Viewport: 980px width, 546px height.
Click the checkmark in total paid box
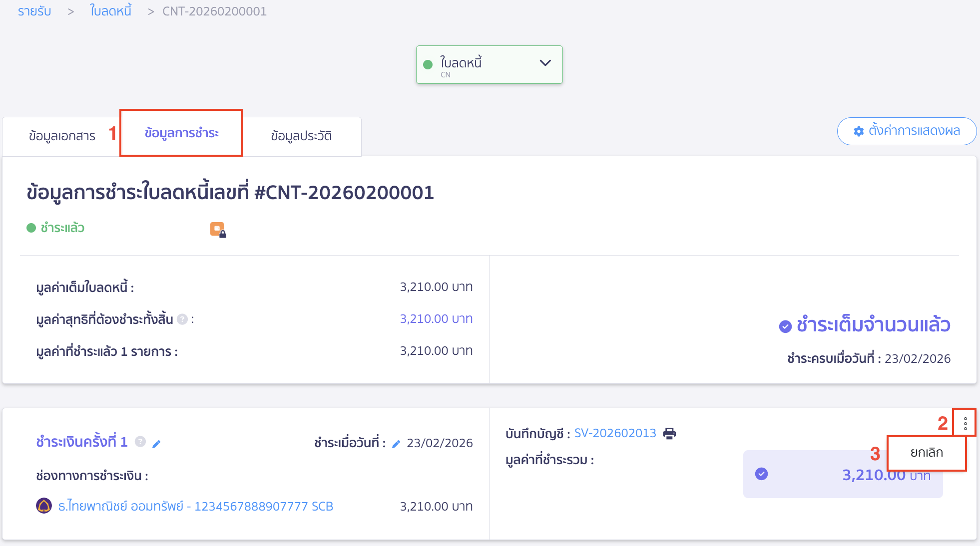point(761,474)
